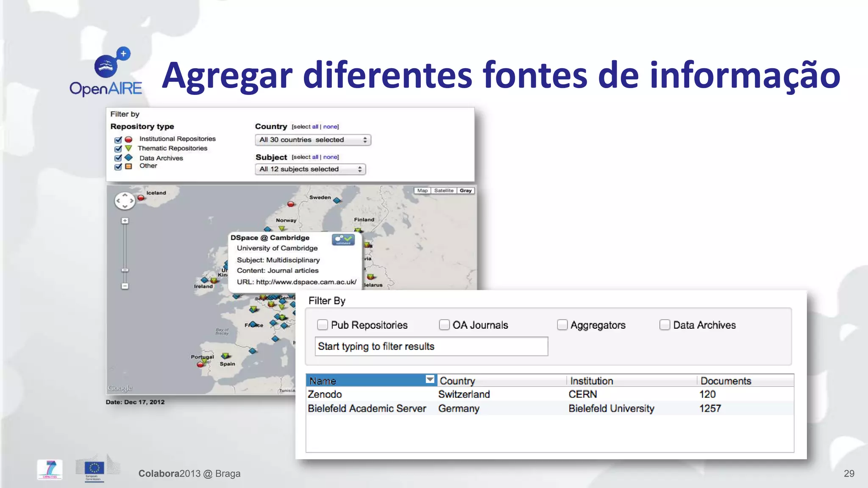Select the Zenodo row name
The width and height of the screenshot is (868, 488).
[x=325, y=394]
